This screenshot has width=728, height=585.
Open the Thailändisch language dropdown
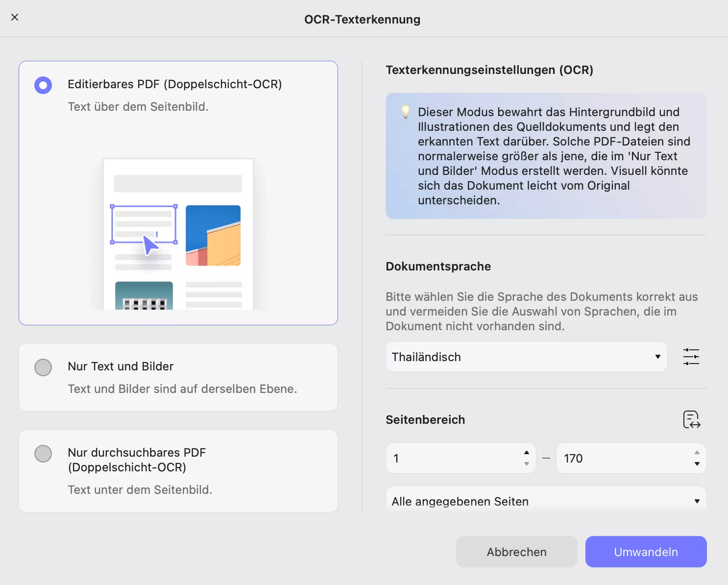click(527, 357)
